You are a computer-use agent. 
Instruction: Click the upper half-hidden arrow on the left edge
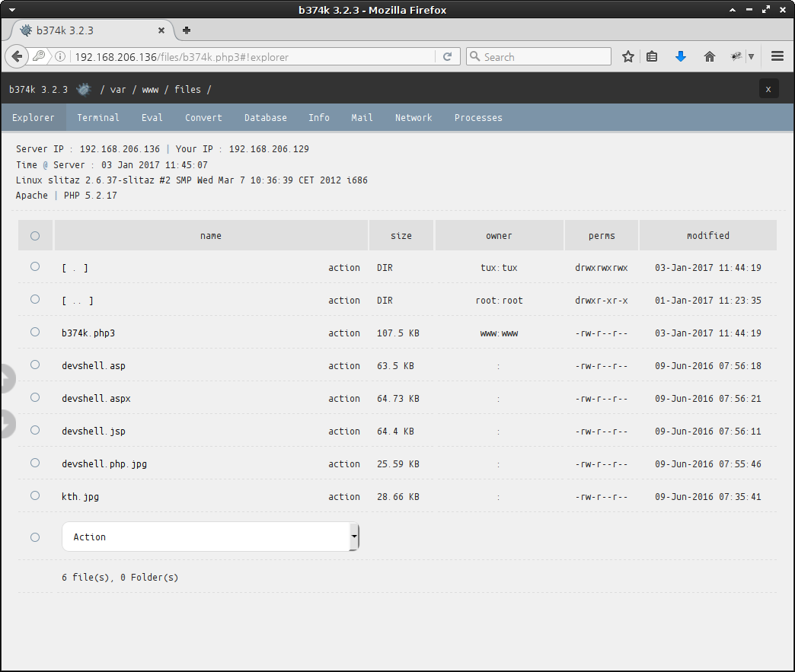[7, 378]
